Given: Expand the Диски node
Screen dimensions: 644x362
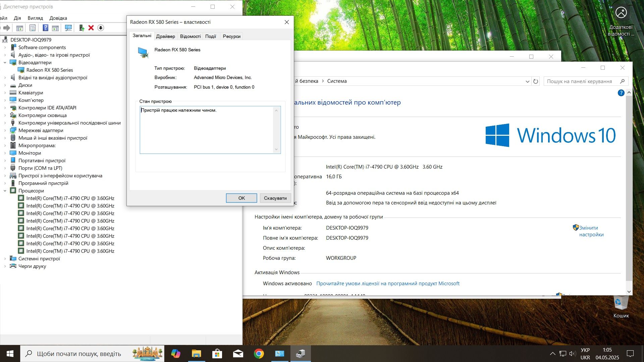Looking at the screenshot, I should pyautogui.click(x=5, y=85).
